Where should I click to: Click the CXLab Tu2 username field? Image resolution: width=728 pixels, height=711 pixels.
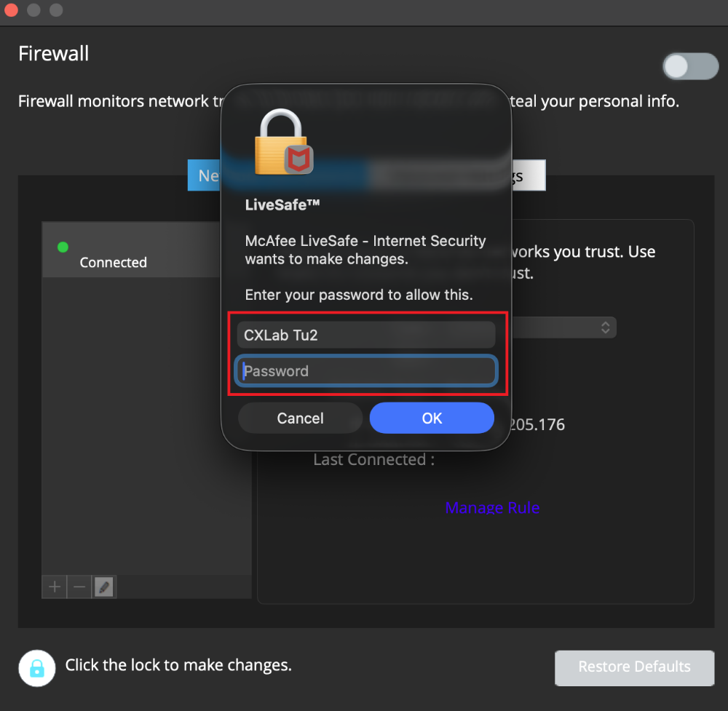[366, 335]
